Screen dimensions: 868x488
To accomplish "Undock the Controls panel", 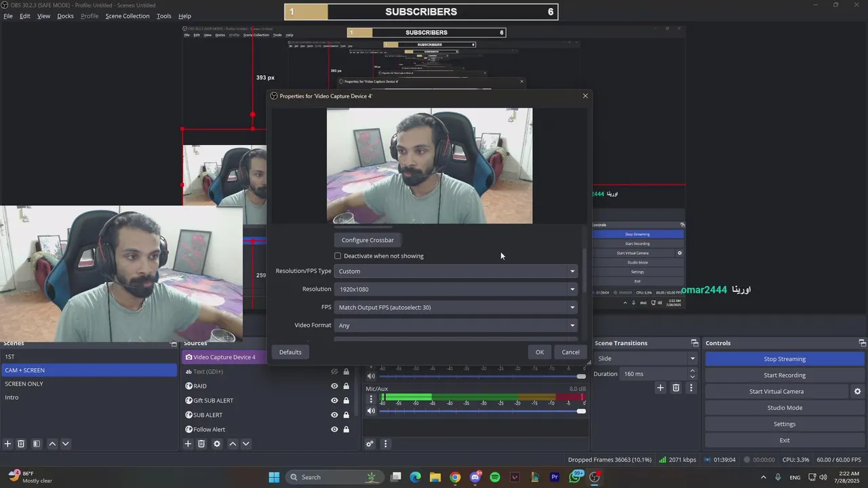I will 862,343.
